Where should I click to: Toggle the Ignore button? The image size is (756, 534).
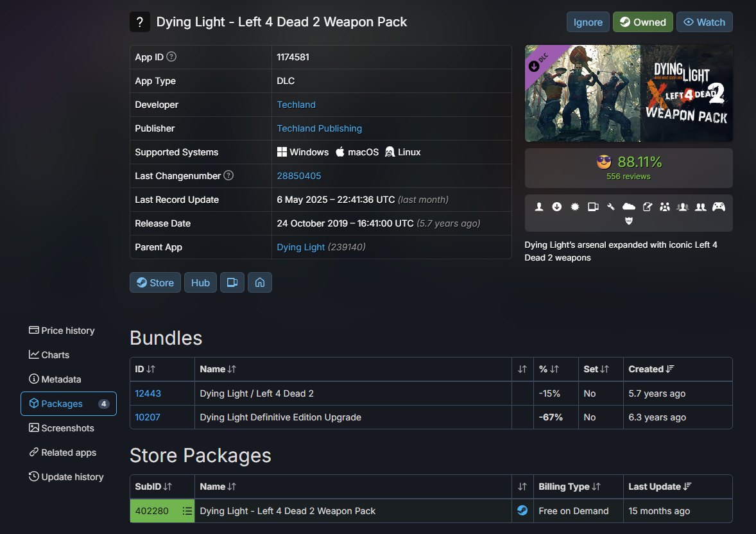[588, 22]
